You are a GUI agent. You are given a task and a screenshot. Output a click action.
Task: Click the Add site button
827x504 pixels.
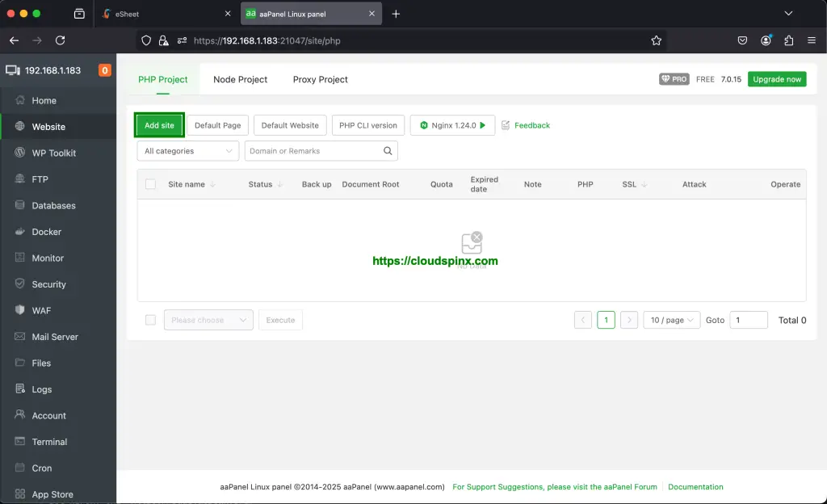158,125
